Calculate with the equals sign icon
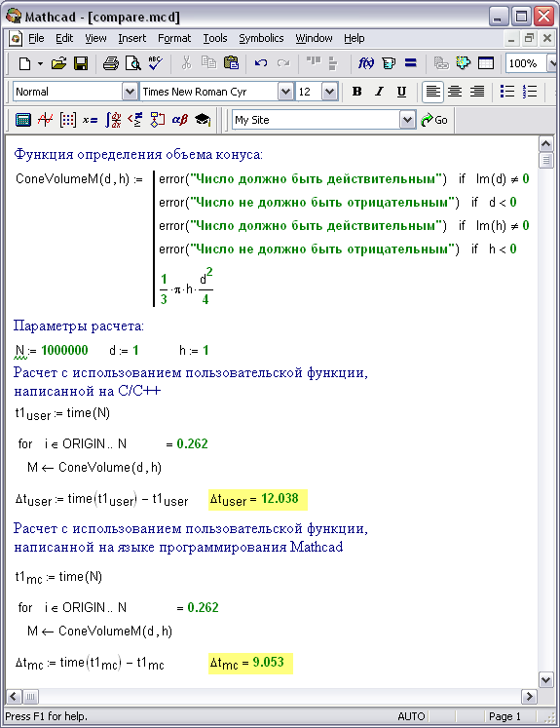560x728 pixels. [411, 63]
